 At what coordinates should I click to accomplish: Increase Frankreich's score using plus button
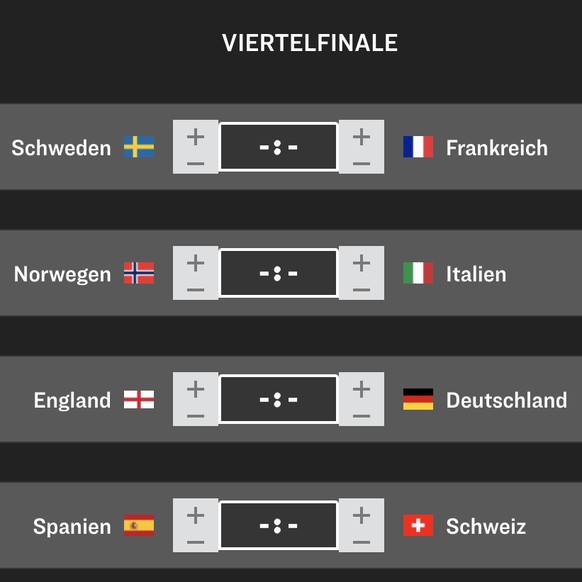click(x=361, y=137)
